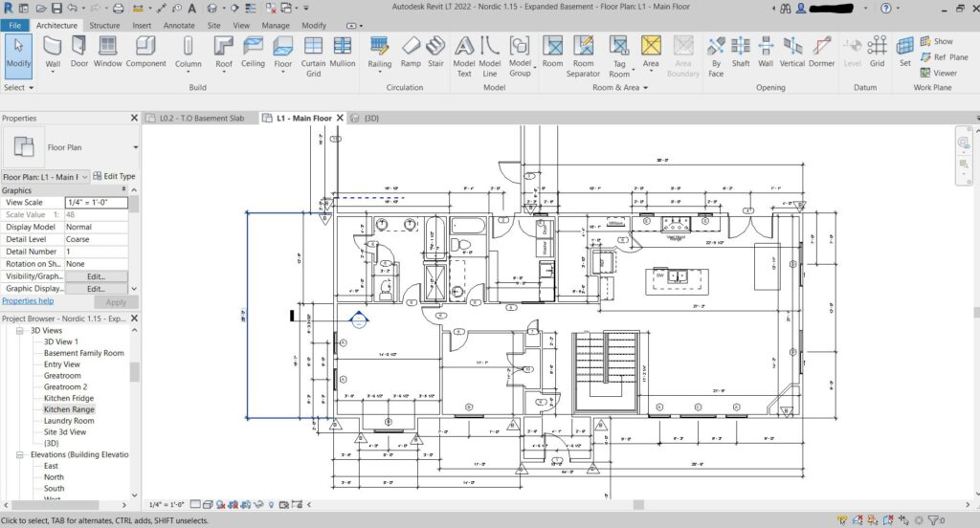Click the Set work plane tool

[x=905, y=52]
